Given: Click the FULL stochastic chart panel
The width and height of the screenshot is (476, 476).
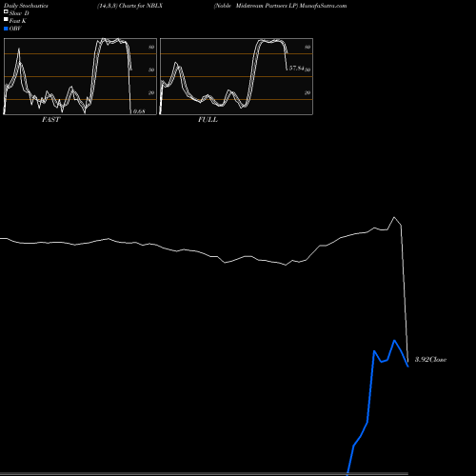Looking at the screenshot, I should 236,76.
